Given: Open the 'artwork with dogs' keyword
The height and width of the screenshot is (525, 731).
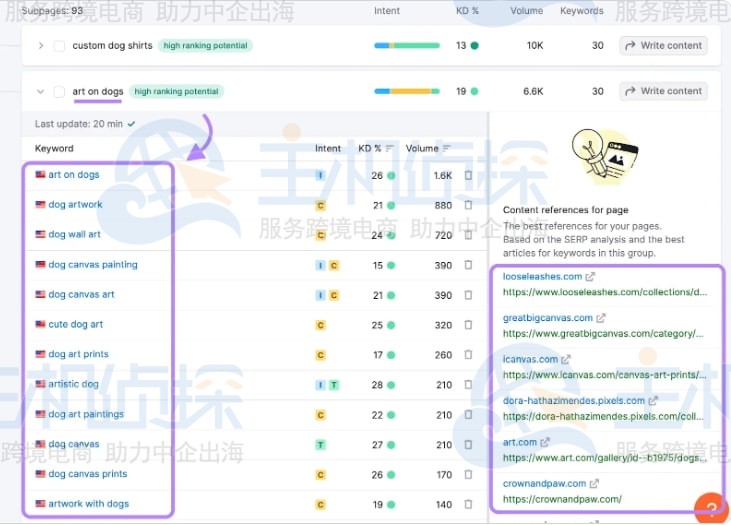Looking at the screenshot, I should tap(89, 504).
